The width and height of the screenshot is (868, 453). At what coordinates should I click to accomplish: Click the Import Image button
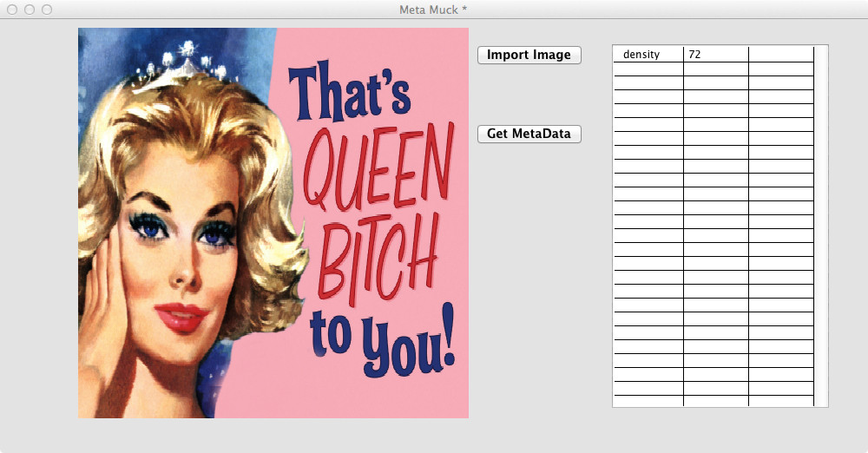pos(529,55)
